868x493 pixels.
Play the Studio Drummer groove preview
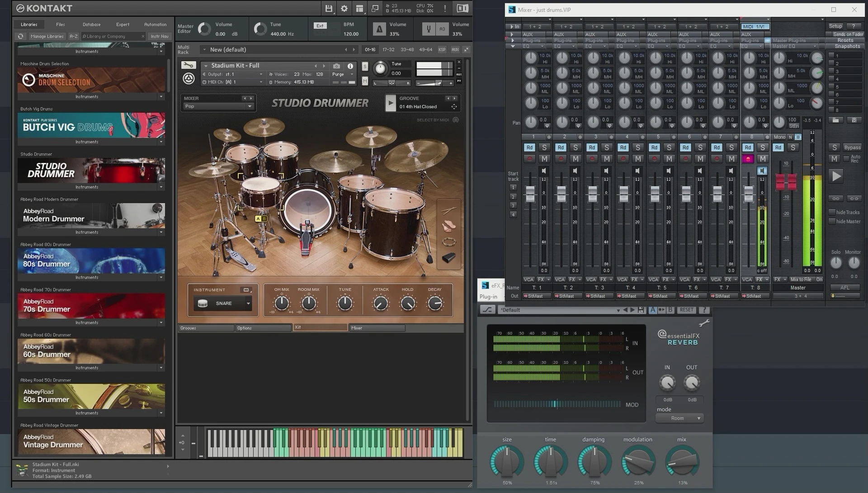390,103
